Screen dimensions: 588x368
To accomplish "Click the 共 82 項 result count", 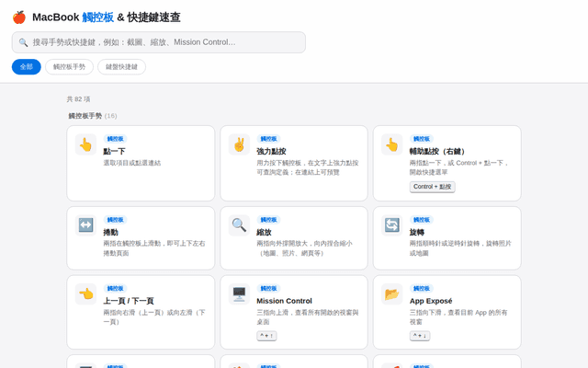I will click(x=78, y=99).
